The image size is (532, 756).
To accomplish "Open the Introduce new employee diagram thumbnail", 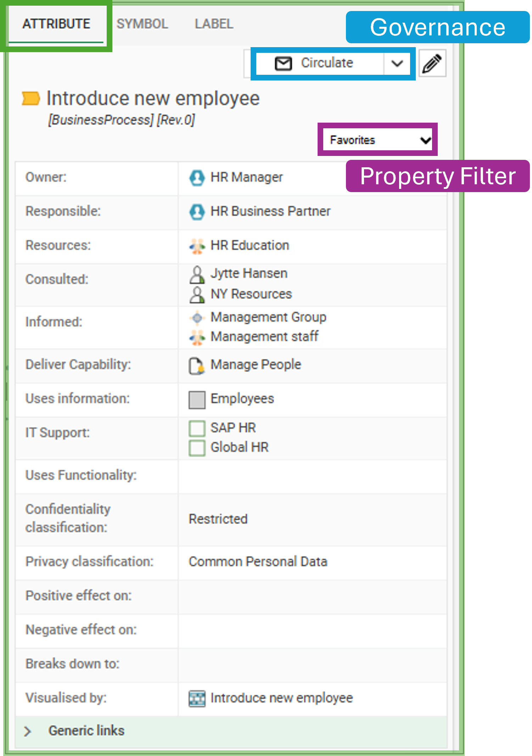I will click(x=197, y=698).
